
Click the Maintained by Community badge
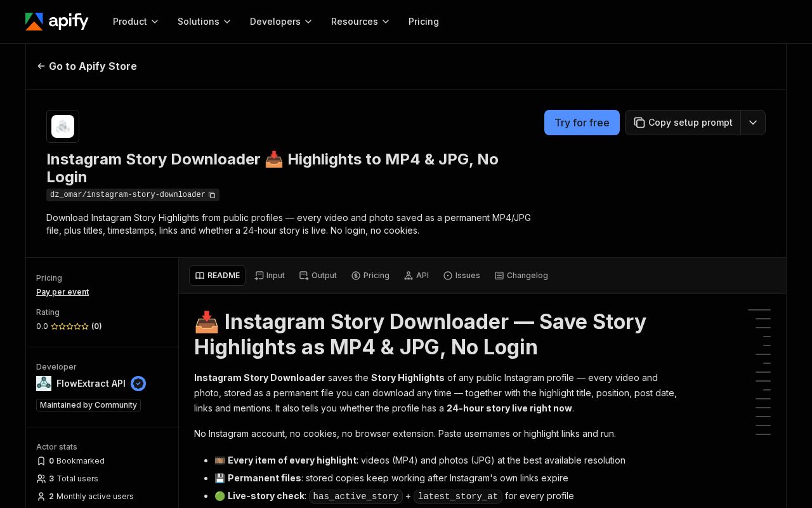click(x=88, y=405)
